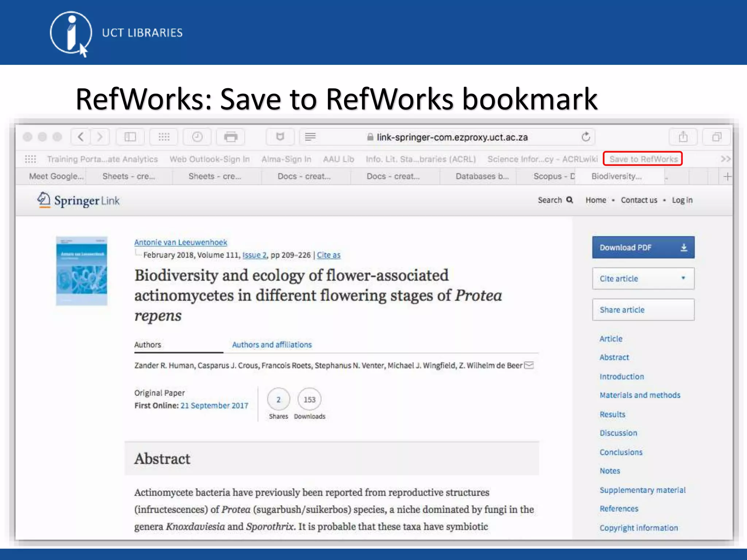Image resolution: width=747 pixels, height=560 pixels.
Task: Open Antonie van Leeuwenhoek journal link
Action: tap(181, 242)
